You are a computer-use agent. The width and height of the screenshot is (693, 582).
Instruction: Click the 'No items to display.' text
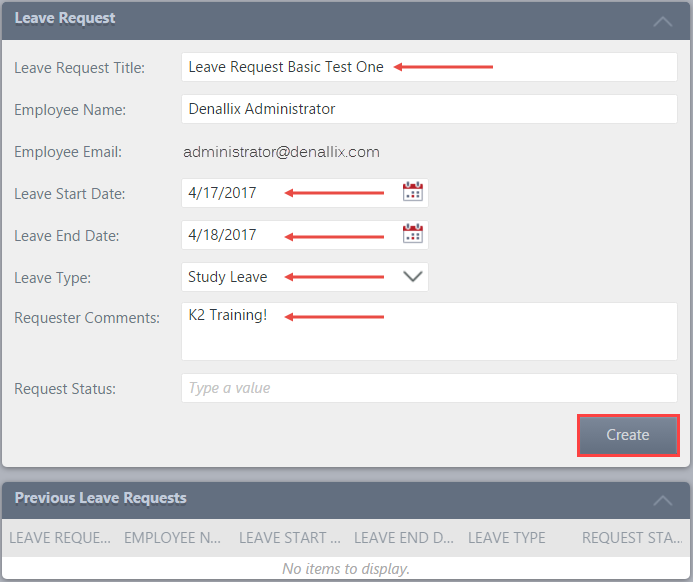pyautogui.click(x=346, y=568)
